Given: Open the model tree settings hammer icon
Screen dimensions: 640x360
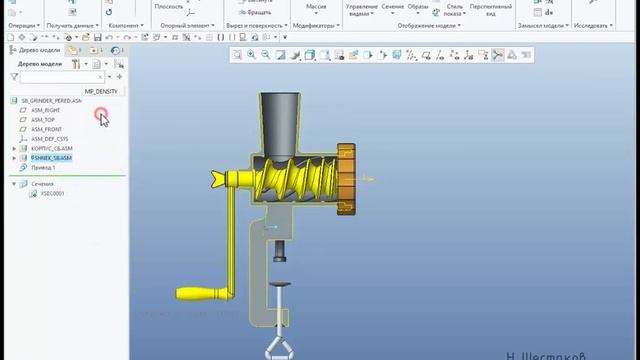Looking at the screenshot, I should (76, 64).
